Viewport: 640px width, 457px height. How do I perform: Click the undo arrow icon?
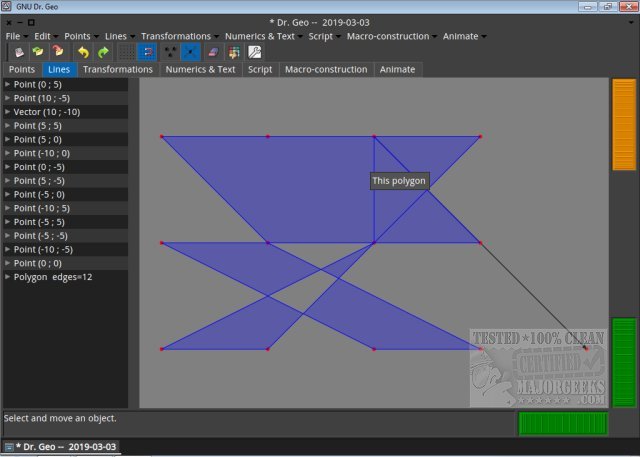pos(82,51)
